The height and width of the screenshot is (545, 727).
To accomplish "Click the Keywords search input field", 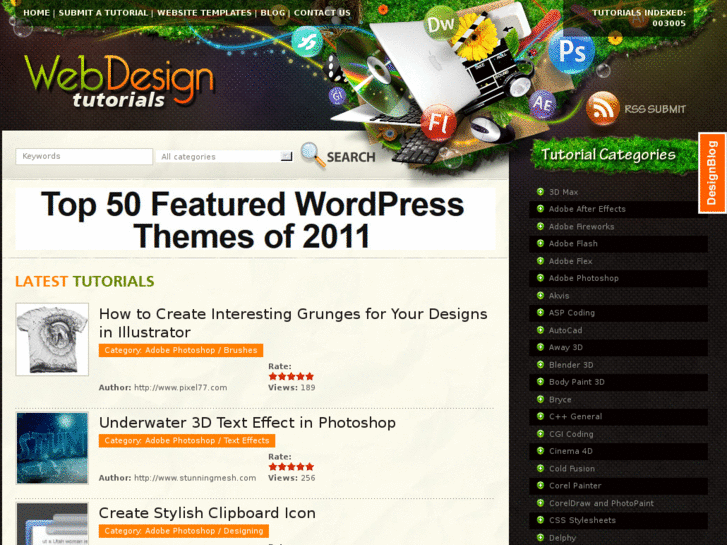I will (x=84, y=156).
